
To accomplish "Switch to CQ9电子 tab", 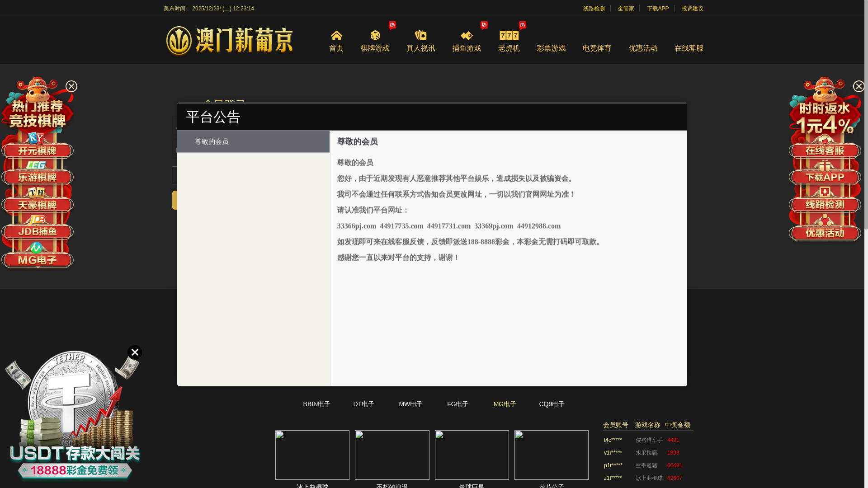I will tap(552, 404).
